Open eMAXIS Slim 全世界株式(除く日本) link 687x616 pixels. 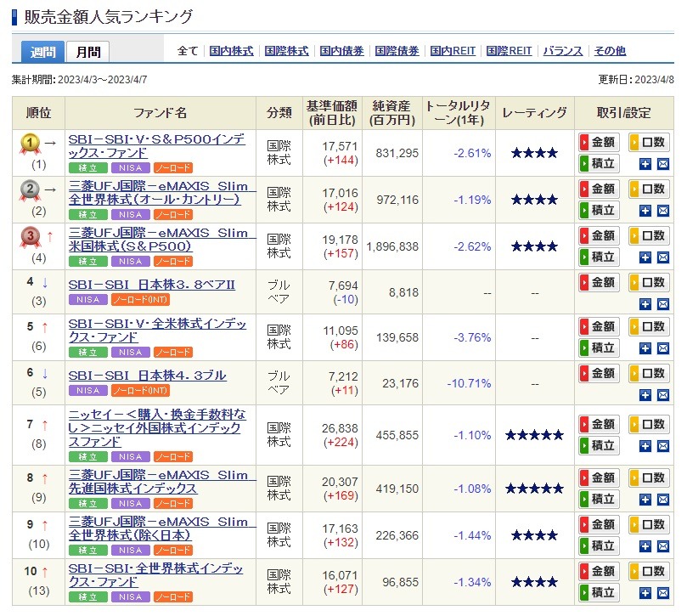coord(161,528)
